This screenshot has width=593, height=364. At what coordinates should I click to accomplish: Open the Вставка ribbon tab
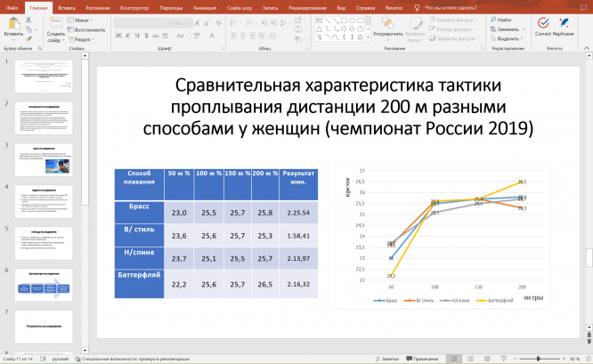click(67, 7)
